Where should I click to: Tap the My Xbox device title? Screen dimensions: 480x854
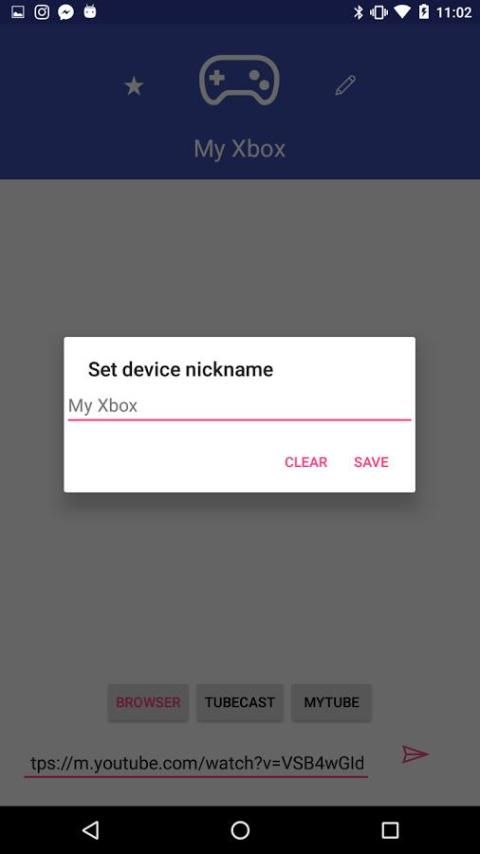tap(239, 149)
